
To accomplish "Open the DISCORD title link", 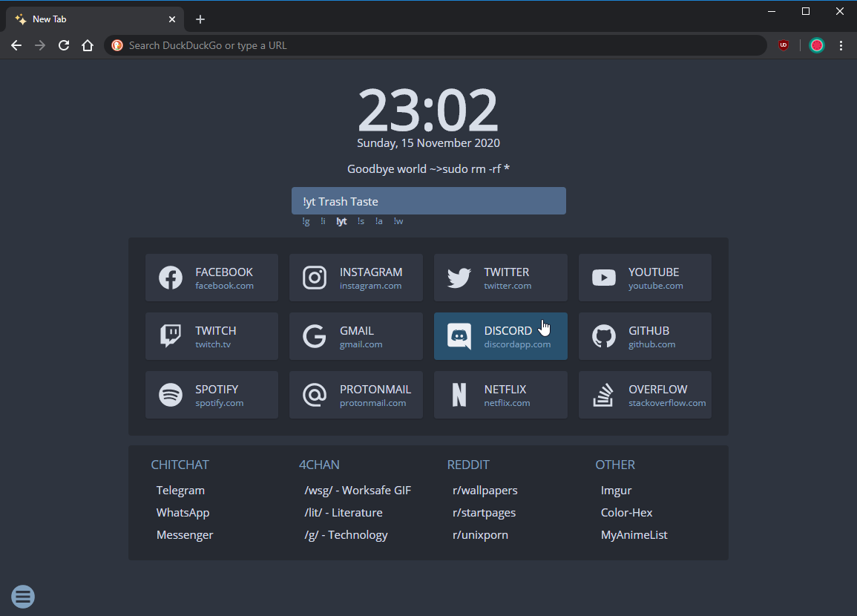I will pyautogui.click(x=508, y=331).
